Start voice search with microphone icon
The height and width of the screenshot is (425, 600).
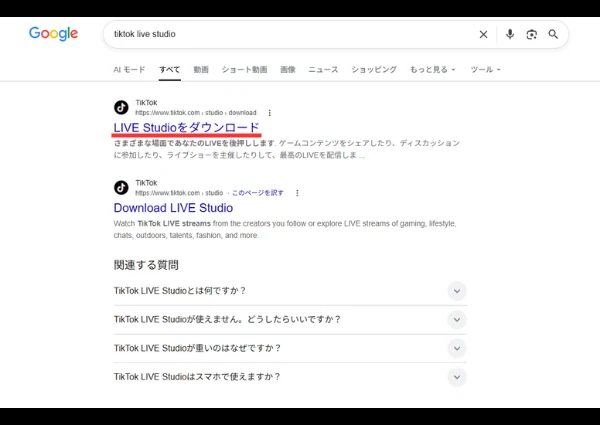click(x=510, y=34)
